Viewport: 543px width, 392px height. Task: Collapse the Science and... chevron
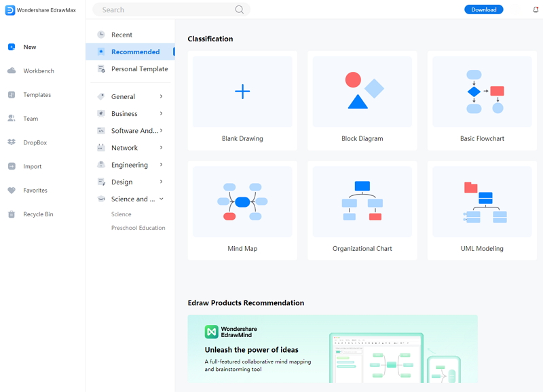[162, 199]
